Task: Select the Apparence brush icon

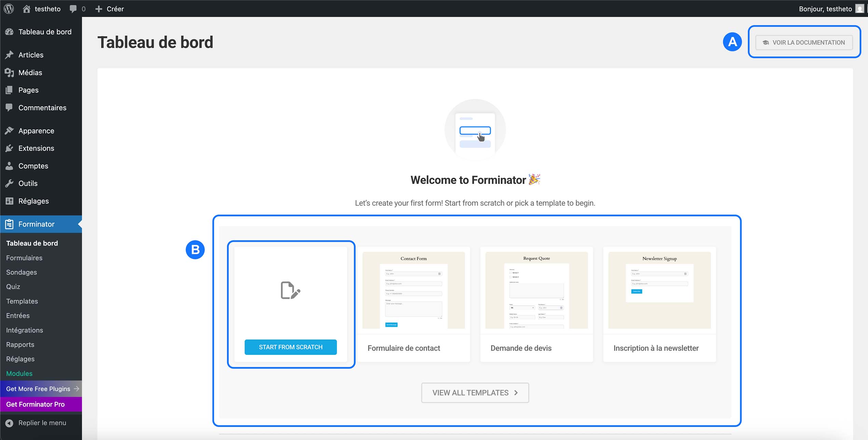Action: (9, 130)
